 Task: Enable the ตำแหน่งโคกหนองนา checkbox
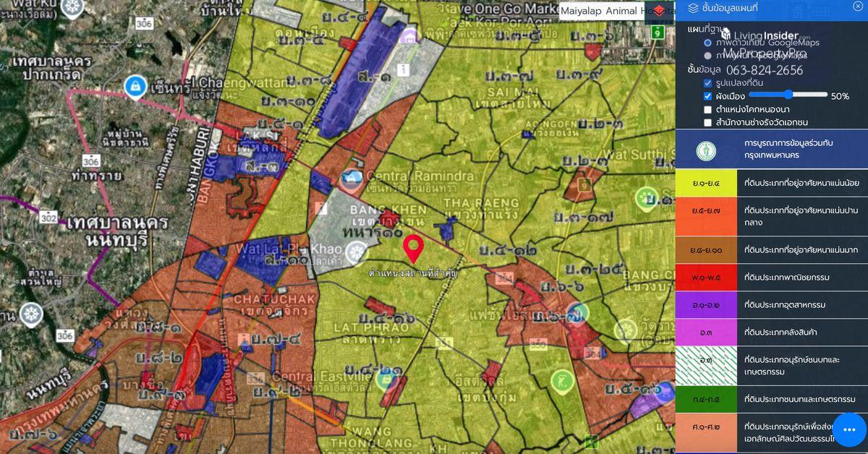707,109
